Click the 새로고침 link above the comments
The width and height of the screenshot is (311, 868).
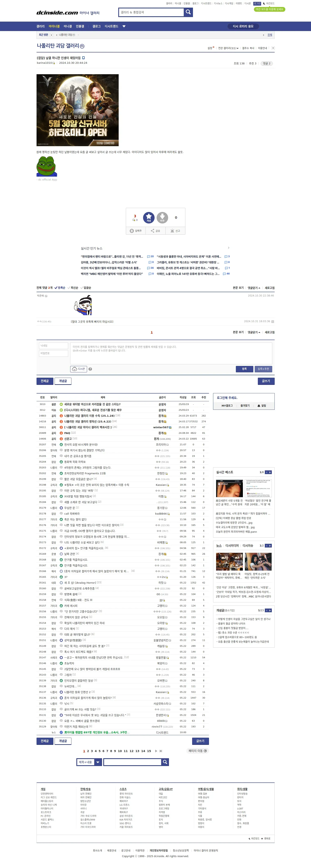pos(270,288)
